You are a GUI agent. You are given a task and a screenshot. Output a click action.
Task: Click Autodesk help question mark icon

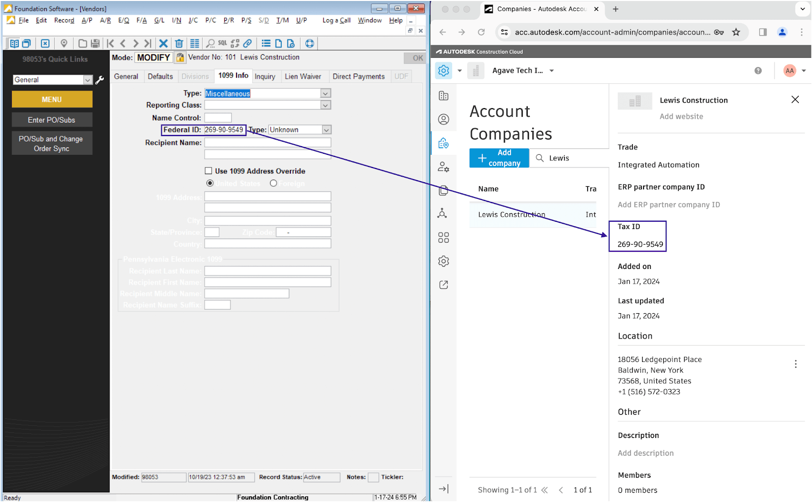tap(758, 71)
